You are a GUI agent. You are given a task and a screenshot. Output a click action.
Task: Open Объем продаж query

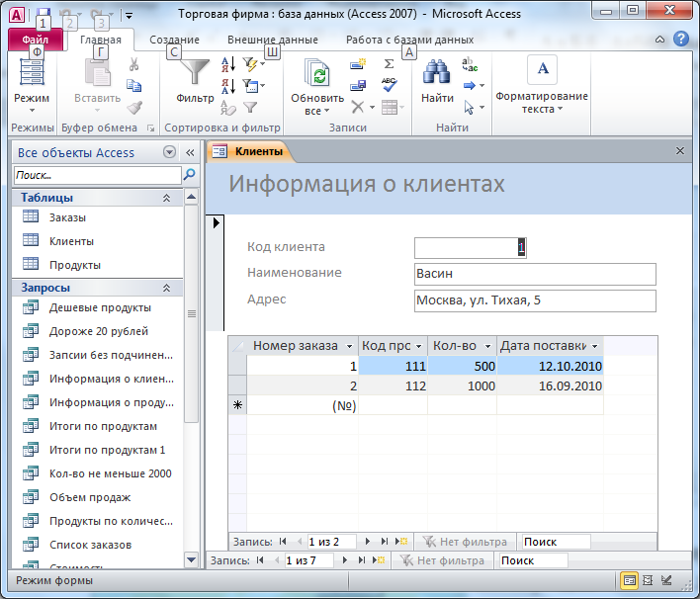point(90,497)
